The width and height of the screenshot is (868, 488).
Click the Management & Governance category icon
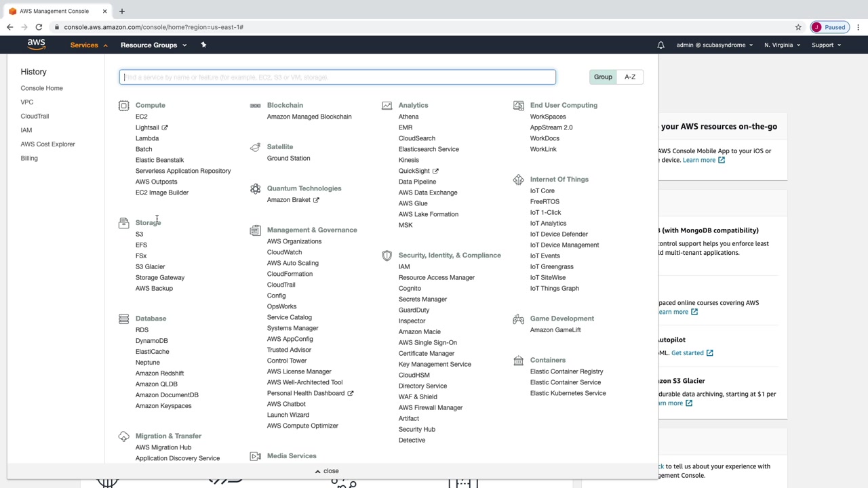[x=255, y=230]
